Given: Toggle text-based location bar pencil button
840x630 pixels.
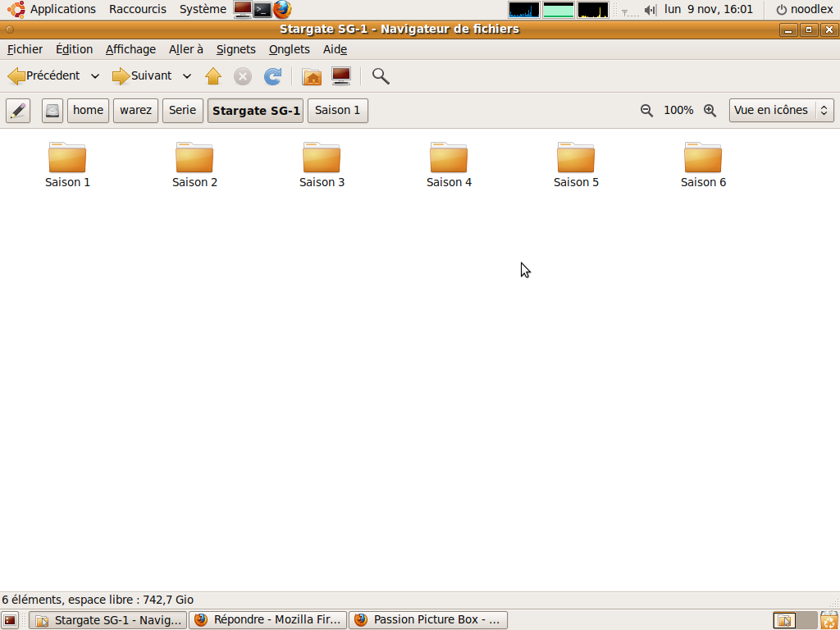Looking at the screenshot, I should coord(18,111).
